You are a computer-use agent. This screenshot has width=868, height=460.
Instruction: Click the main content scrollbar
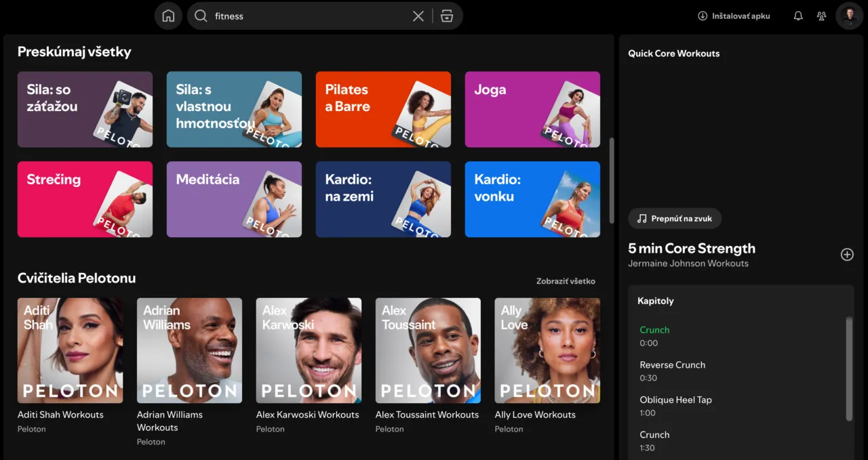pyautogui.click(x=612, y=180)
